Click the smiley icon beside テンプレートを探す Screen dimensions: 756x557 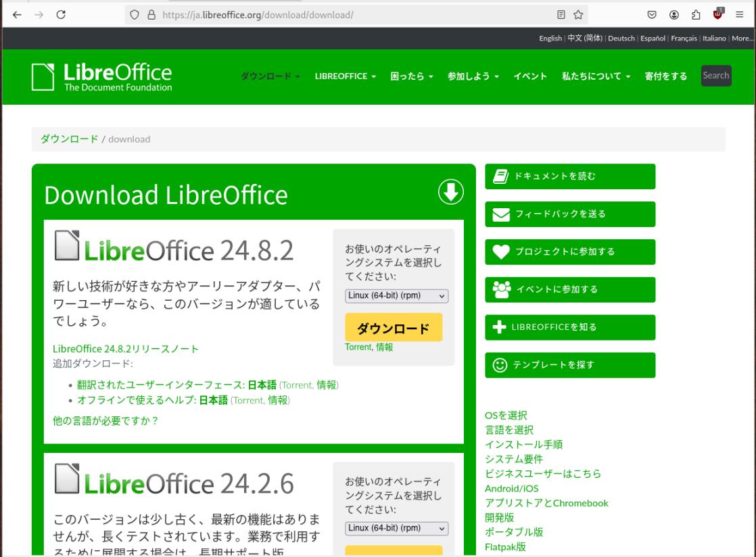[x=500, y=365]
